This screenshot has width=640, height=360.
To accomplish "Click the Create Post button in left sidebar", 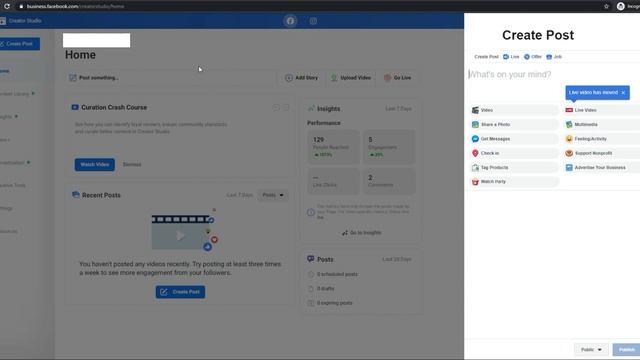I will [19, 44].
